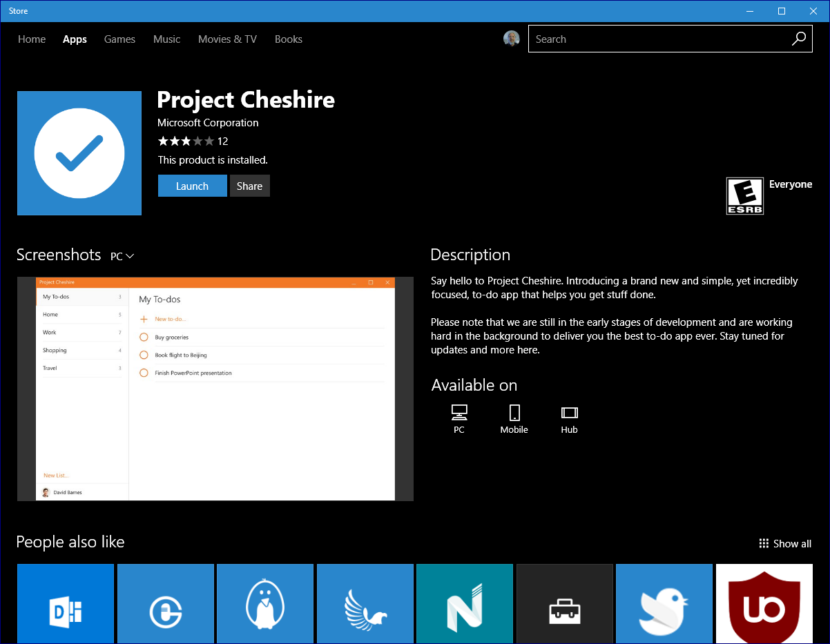Open the red uBlock shield app tile
This screenshot has width=830, height=644.
tap(764, 604)
